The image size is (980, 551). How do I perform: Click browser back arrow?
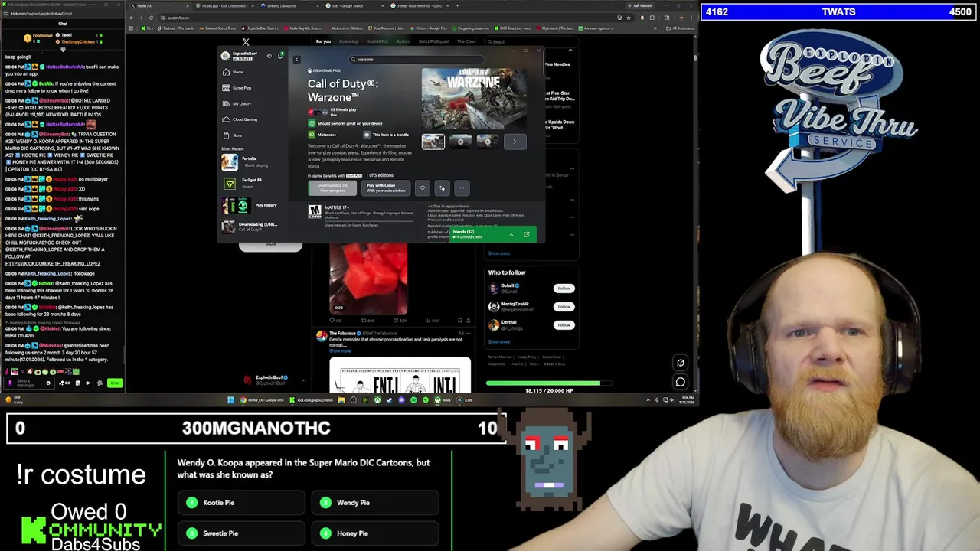[x=132, y=18]
